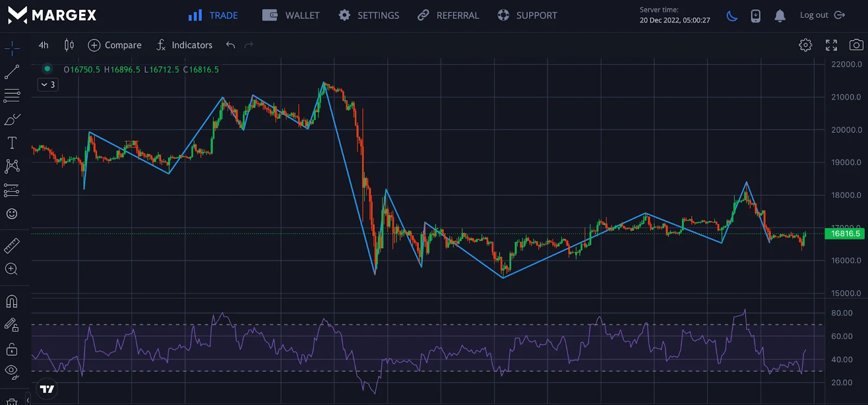Click the zoom in tool
This screenshot has height=405, width=868.
point(12,269)
